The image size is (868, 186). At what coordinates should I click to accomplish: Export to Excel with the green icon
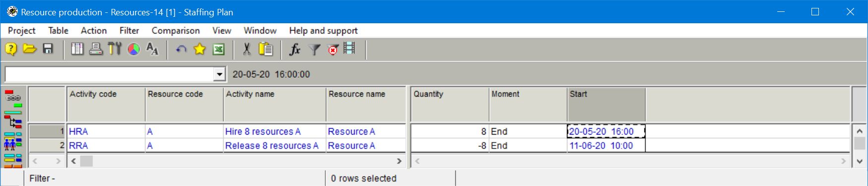pyautogui.click(x=219, y=49)
